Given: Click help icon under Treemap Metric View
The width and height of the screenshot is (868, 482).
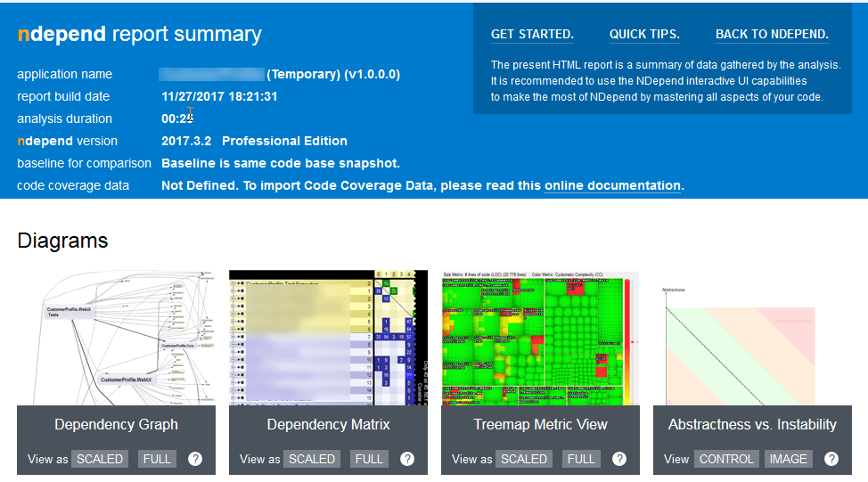Looking at the screenshot, I should (x=619, y=459).
